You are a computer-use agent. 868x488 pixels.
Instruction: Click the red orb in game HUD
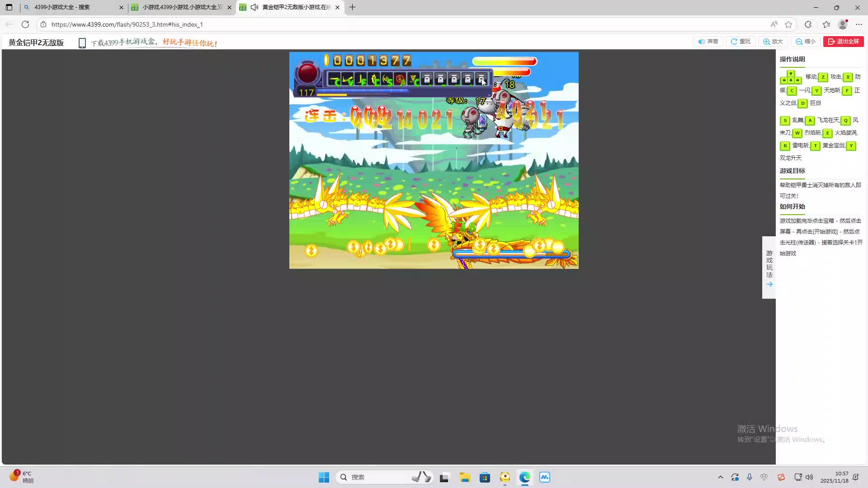(307, 73)
